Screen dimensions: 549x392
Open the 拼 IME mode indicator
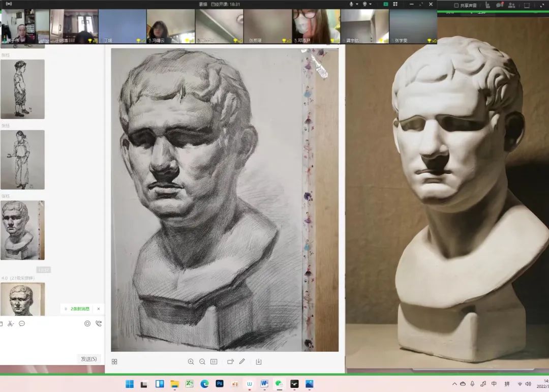pos(507,384)
